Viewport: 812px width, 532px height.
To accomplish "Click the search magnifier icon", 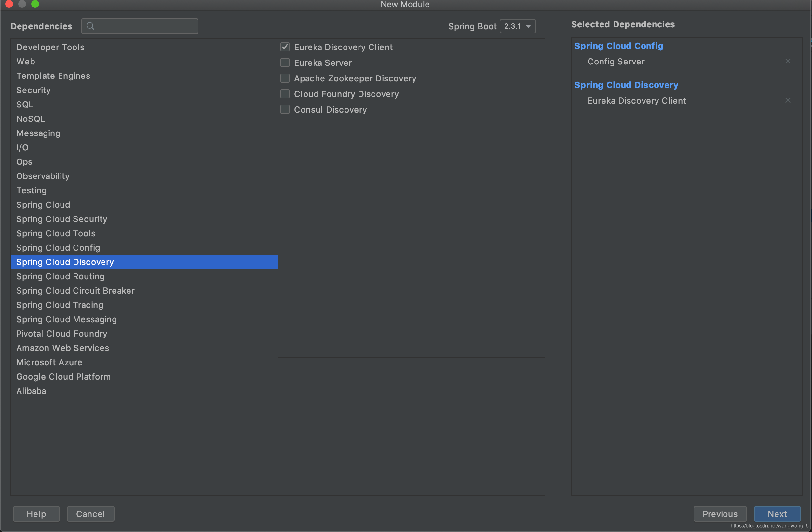I will click(x=90, y=26).
